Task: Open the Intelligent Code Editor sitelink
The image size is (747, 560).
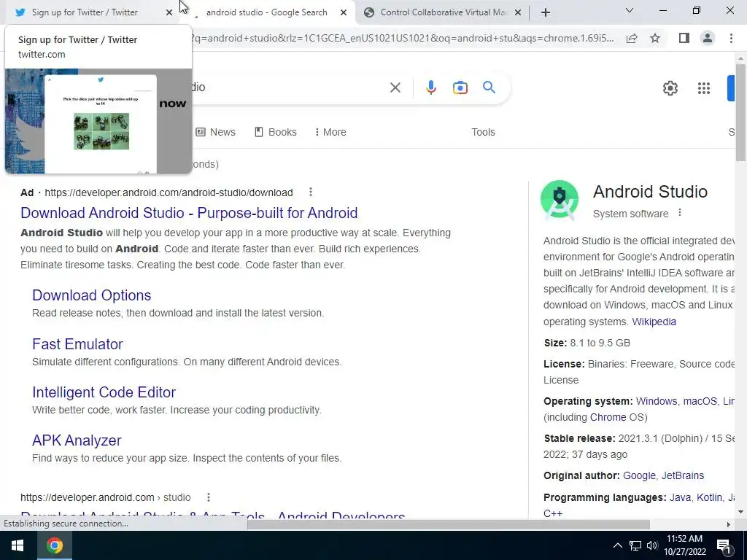Action: click(x=104, y=392)
